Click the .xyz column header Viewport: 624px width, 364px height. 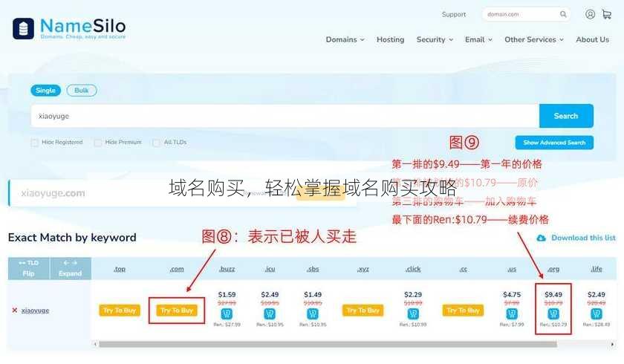click(x=363, y=269)
